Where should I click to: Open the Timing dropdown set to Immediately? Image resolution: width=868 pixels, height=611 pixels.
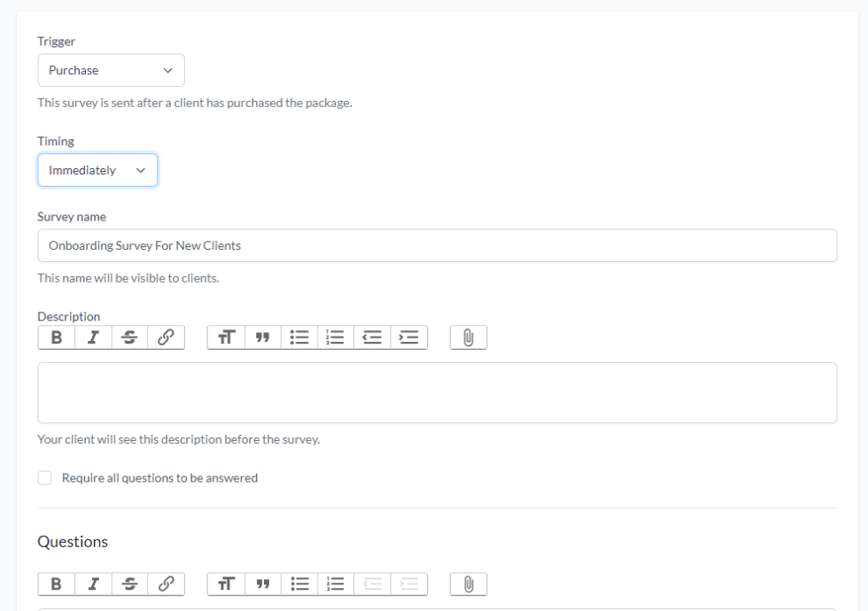pyautogui.click(x=97, y=170)
